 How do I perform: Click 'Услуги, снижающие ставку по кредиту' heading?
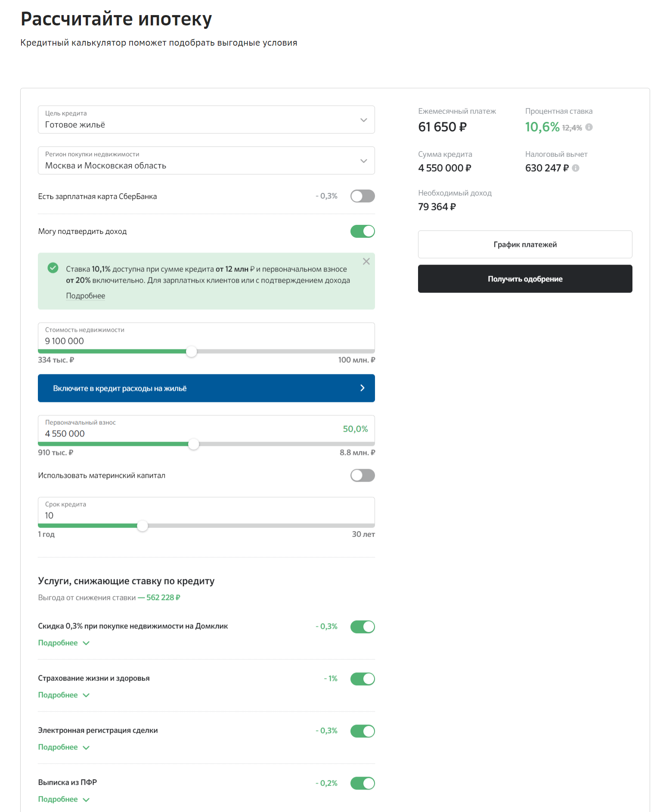coord(126,581)
